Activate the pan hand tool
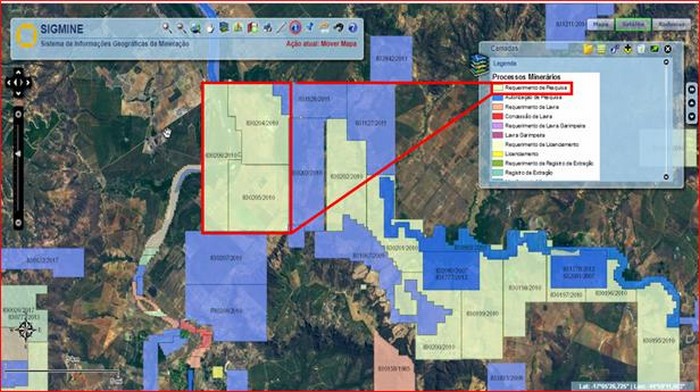This screenshot has width=700, height=392. (210, 28)
